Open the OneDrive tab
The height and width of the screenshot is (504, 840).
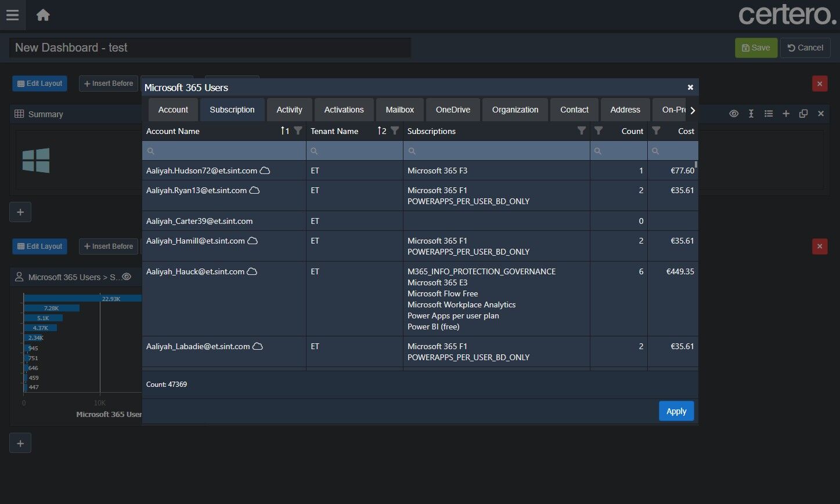click(453, 110)
